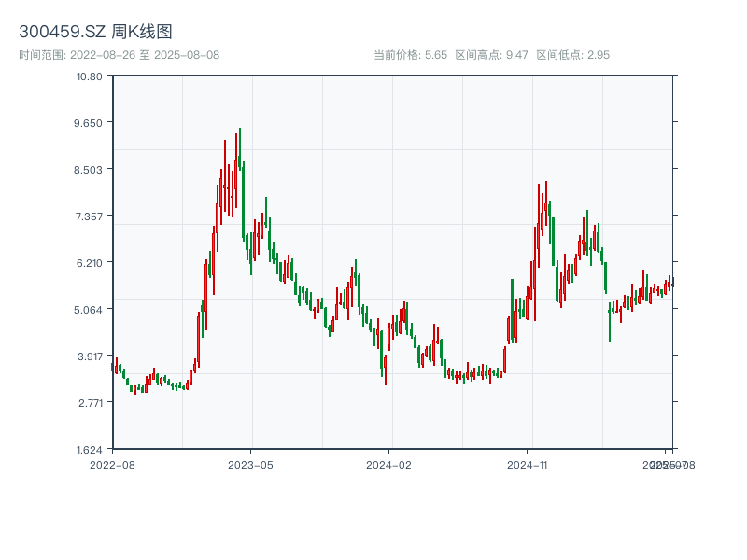The width and height of the screenshot is (747, 560).
Task: Click x-axis label 2023-05
Action: [x=250, y=465]
